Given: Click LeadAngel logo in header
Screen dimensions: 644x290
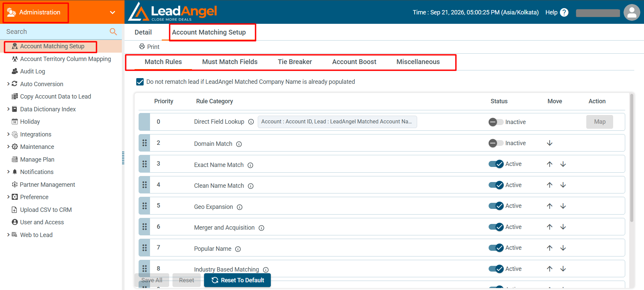Looking at the screenshot, I should pos(172,12).
